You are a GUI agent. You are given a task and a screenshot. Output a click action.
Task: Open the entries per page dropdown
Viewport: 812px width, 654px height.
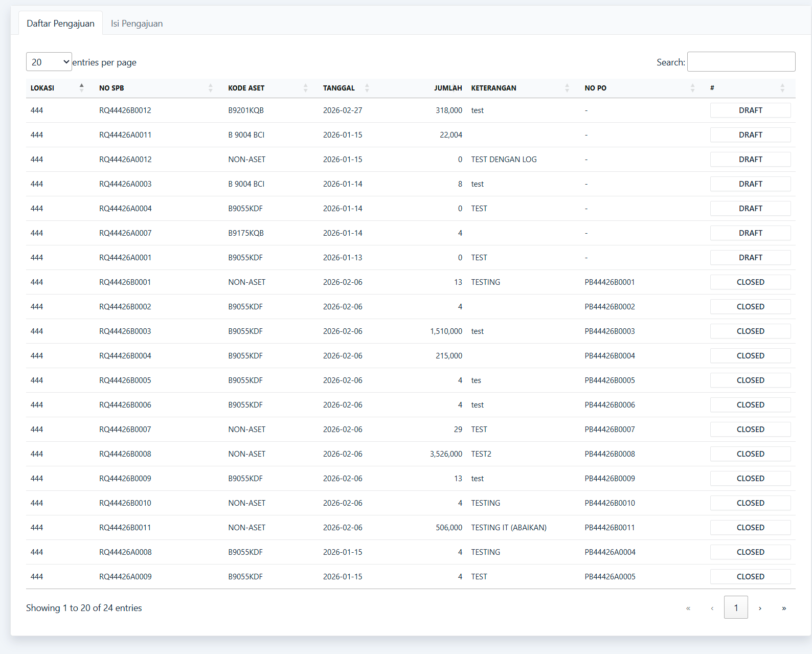(49, 62)
